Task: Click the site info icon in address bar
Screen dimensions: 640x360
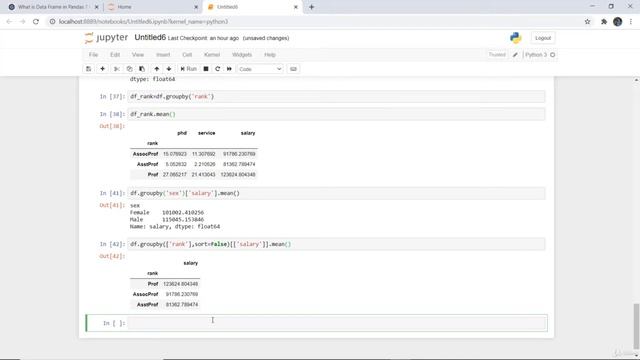Action: click(x=52, y=22)
